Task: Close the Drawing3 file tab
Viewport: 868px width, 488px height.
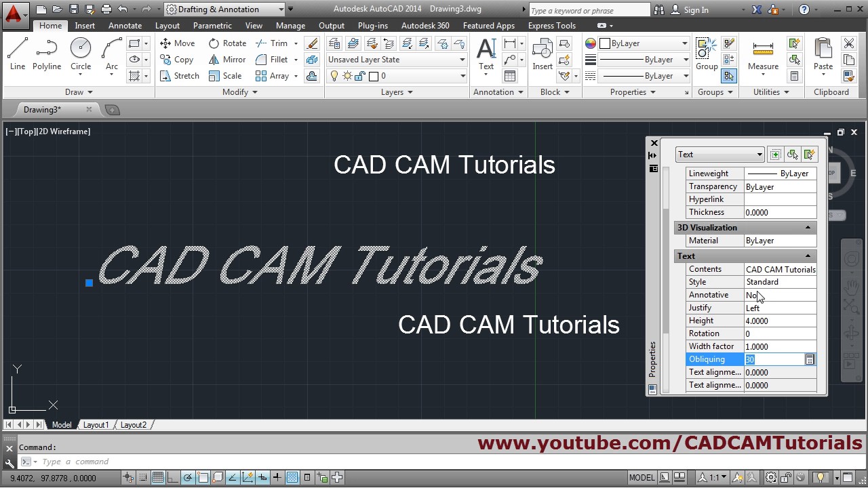Action: tap(89, 109)
